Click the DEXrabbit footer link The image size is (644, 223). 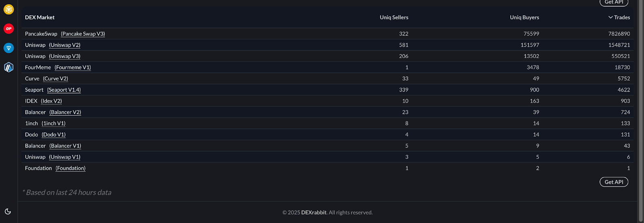[314, 213]
